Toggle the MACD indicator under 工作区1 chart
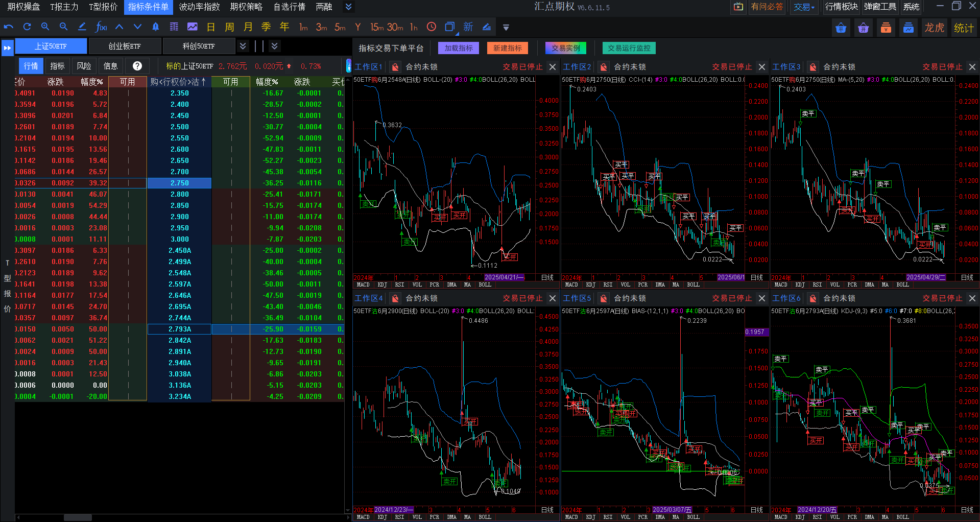This screenshot has width=980, height=522. [x=363, y=285]
